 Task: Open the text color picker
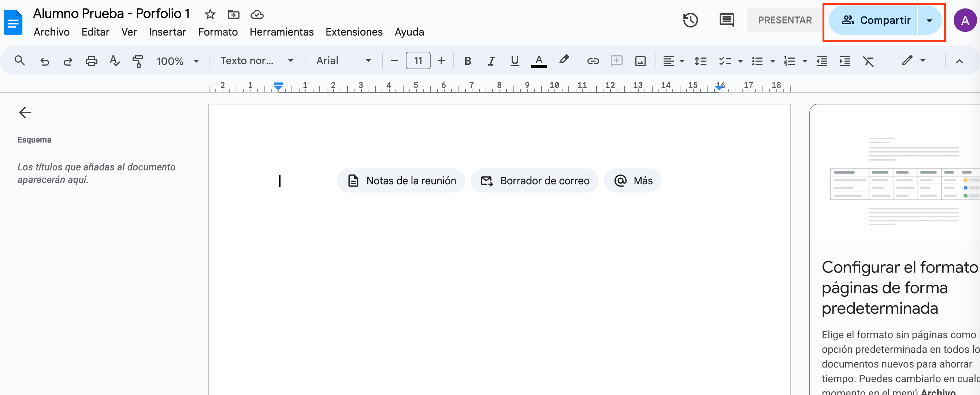[538, 61]
